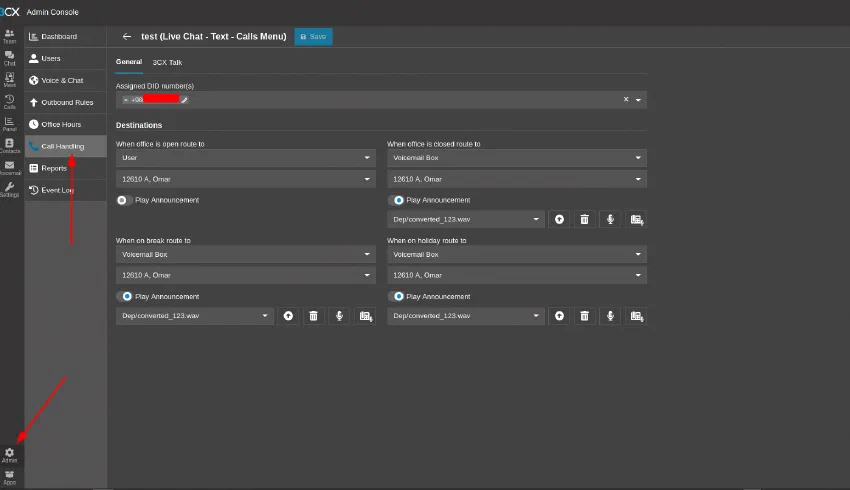Delete announcement file for holiday route
Viewport: 850px width, 490px height.
[584, 315]
